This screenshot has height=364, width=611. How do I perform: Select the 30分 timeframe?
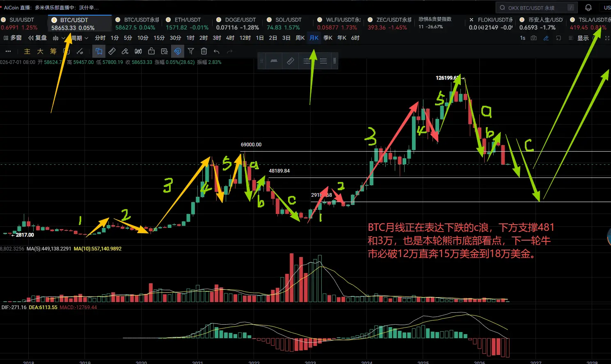(x=176, y=38)
